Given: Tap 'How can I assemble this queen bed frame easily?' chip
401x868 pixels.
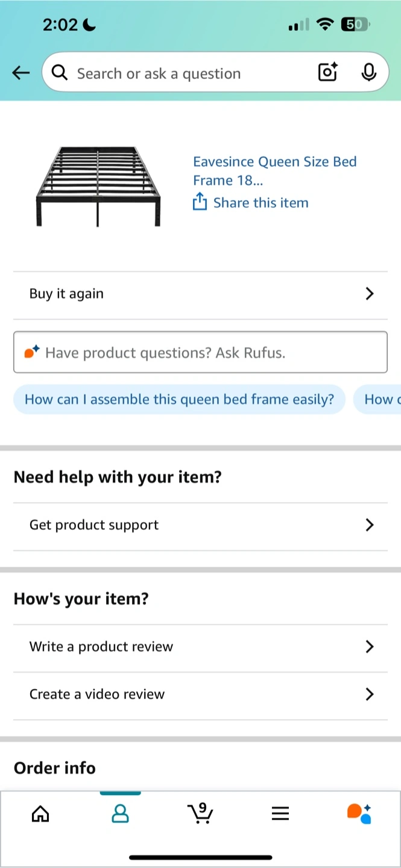Looking at the screenshot, I should coord(179,399).
